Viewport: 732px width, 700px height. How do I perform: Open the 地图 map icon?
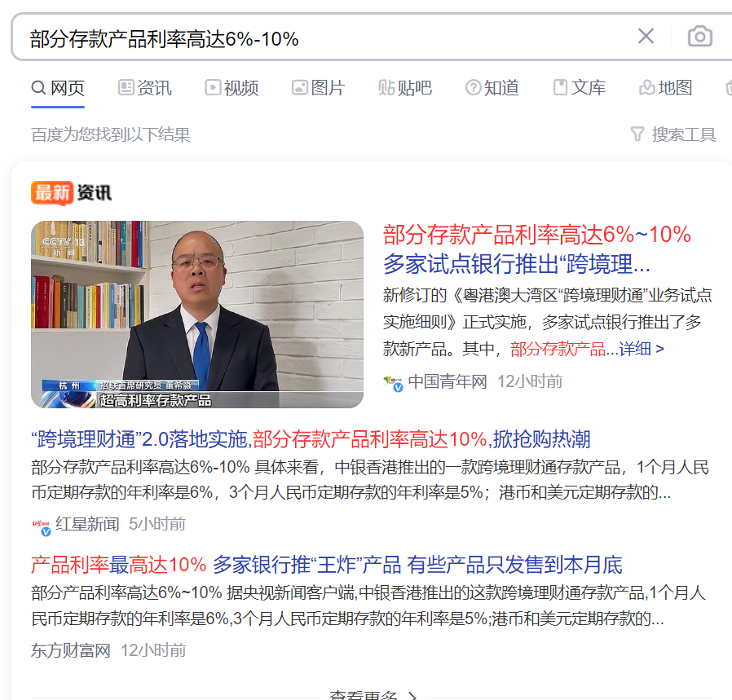(647, 87)
